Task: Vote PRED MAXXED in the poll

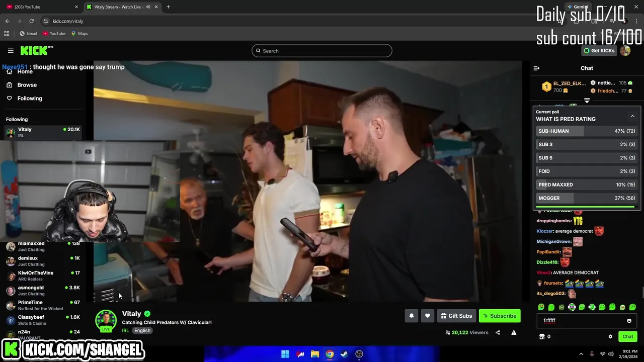Action: coord(587,185)
